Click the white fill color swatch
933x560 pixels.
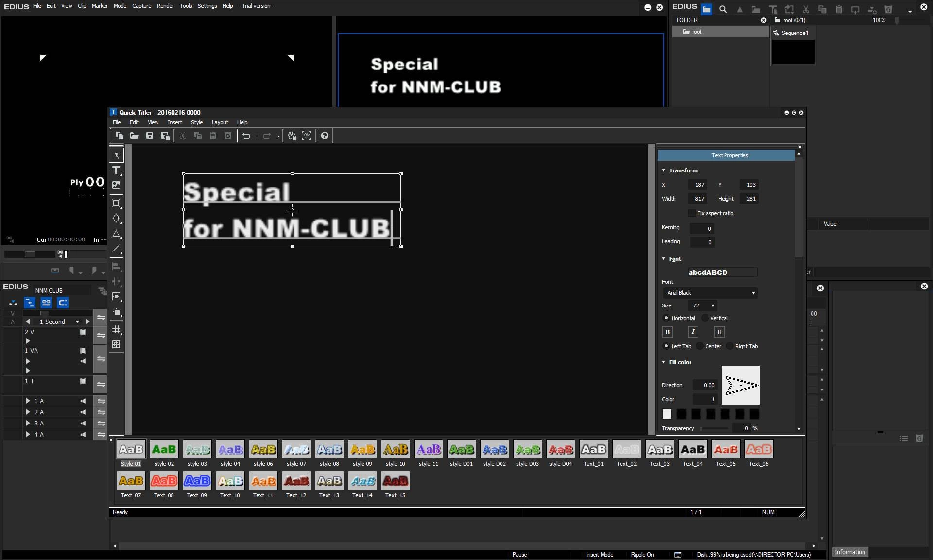coord(667,414)
